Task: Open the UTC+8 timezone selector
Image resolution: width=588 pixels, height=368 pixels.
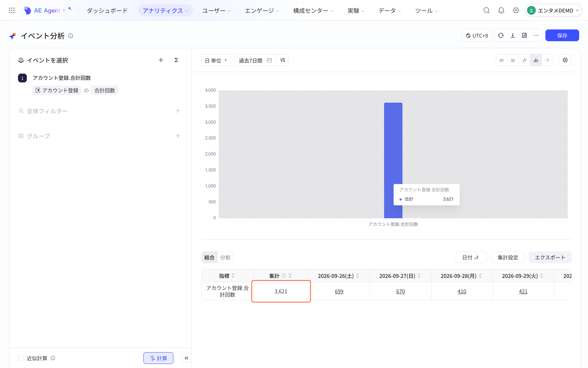Action: pyautogui.click(x=477, y=36)
